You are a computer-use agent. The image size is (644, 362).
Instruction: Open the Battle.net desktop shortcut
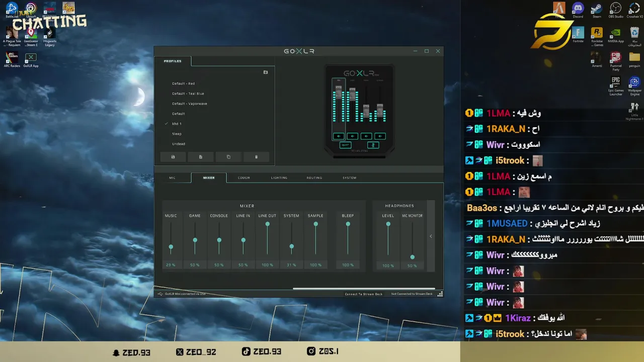(x=12, y=11)
